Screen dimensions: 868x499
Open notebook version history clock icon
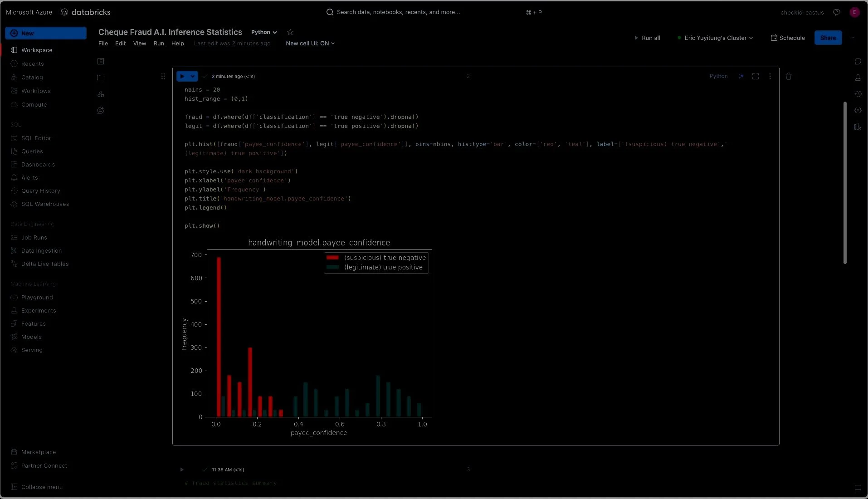click(858, 94)
